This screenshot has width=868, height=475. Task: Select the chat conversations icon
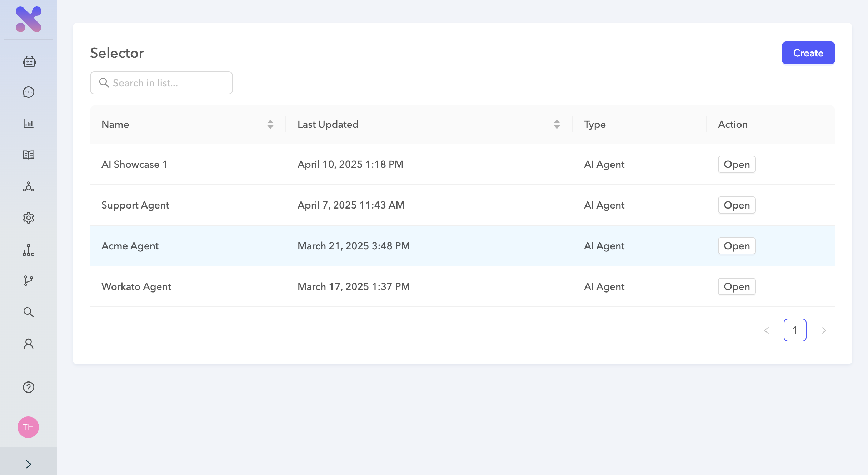click(x=29, y=92)
